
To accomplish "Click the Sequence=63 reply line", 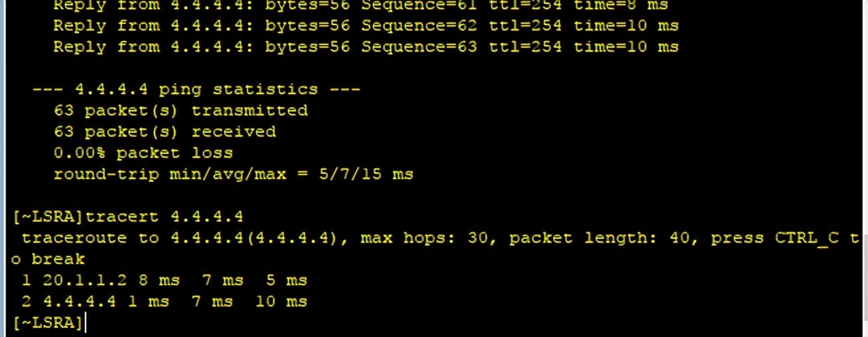I will coord(366,47).
